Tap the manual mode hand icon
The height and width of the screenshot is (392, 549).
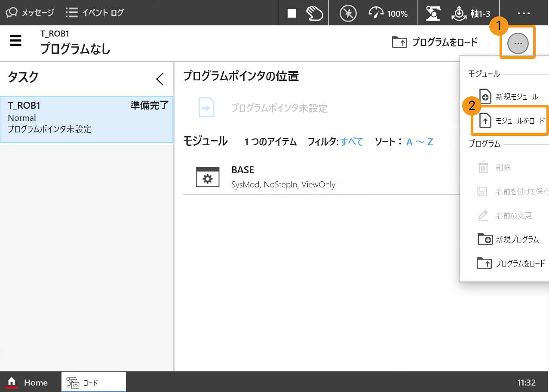click(314, 13)
